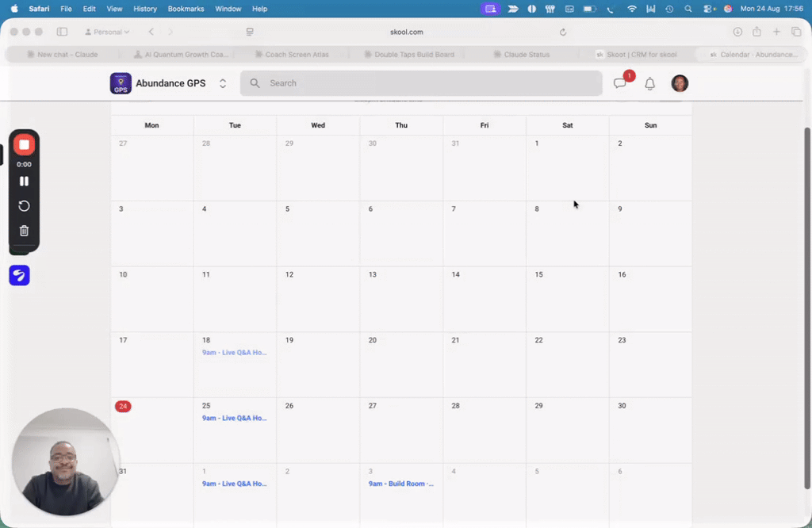Open Control Center in the menu bar
This screenshot has height=528, width=812.
708,9
